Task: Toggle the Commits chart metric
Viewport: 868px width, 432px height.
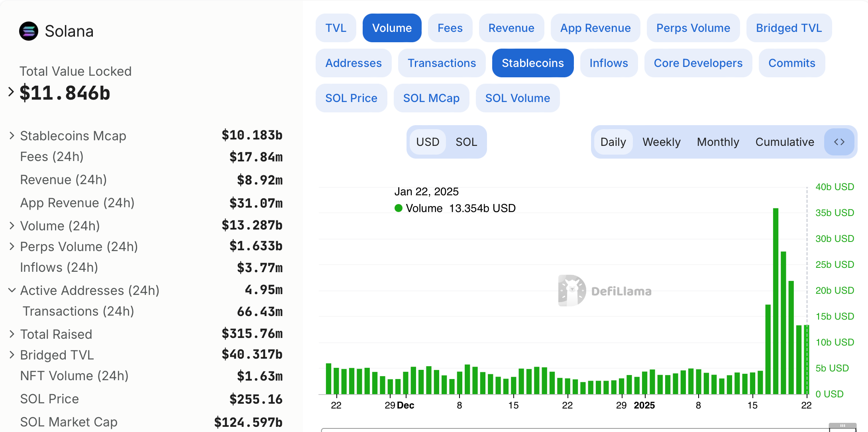Action: [792, 63]
